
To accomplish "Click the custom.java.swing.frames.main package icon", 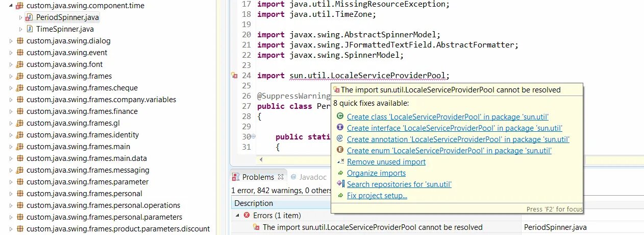I will [x=20, y=147].
